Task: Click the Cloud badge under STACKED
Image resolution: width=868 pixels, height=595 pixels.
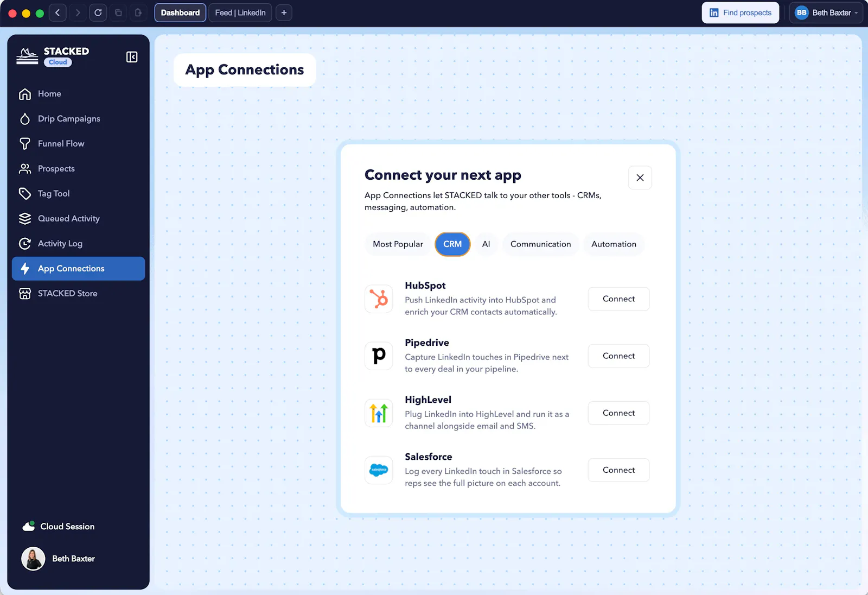Action: [58, 62]
